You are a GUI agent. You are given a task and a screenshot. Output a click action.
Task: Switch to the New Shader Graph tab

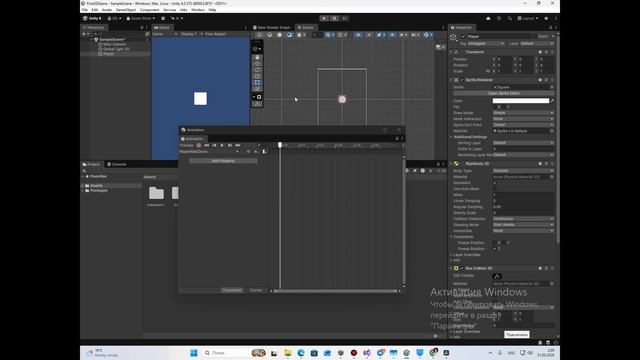(271, 27)
